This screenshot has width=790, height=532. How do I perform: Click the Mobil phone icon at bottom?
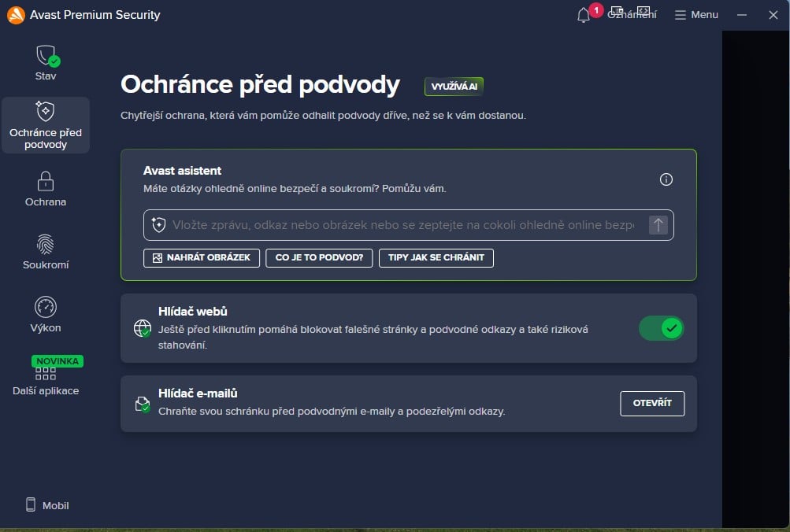tap(30, 504)
